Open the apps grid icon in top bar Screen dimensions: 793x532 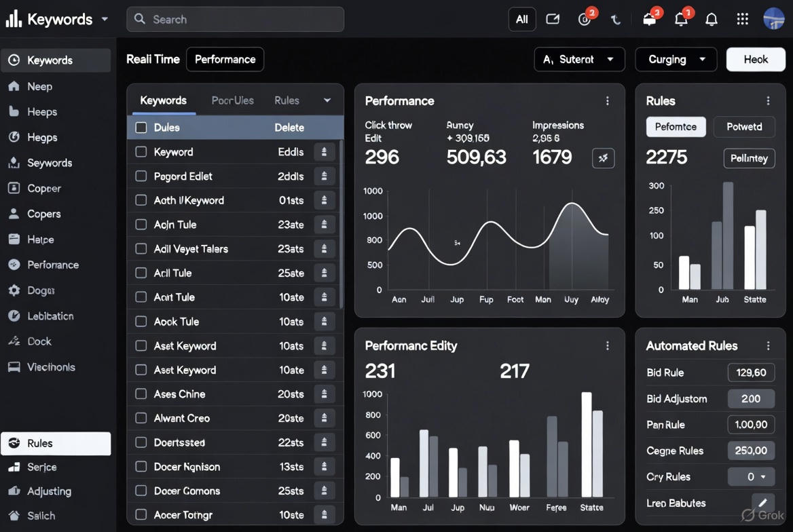pos(742,20)
